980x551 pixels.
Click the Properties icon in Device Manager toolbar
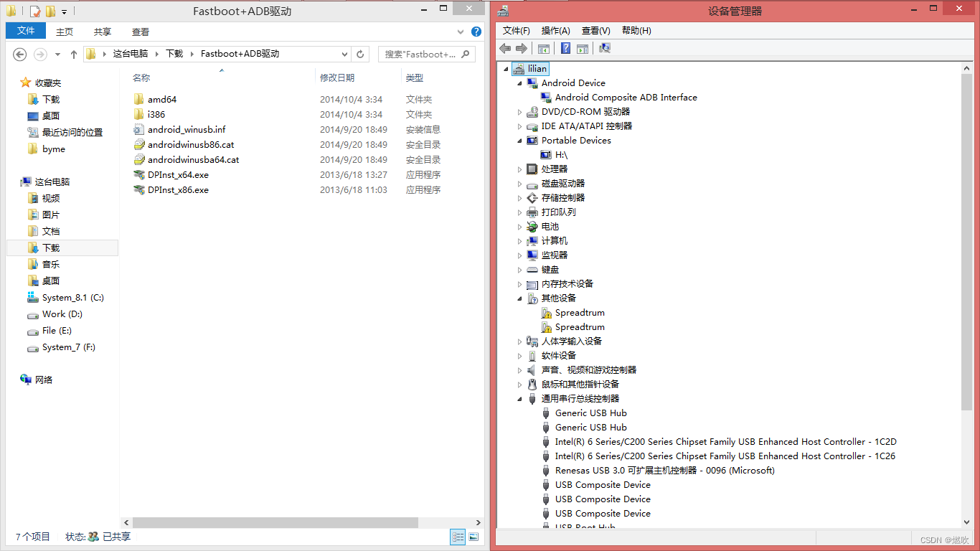pos(583,48)
